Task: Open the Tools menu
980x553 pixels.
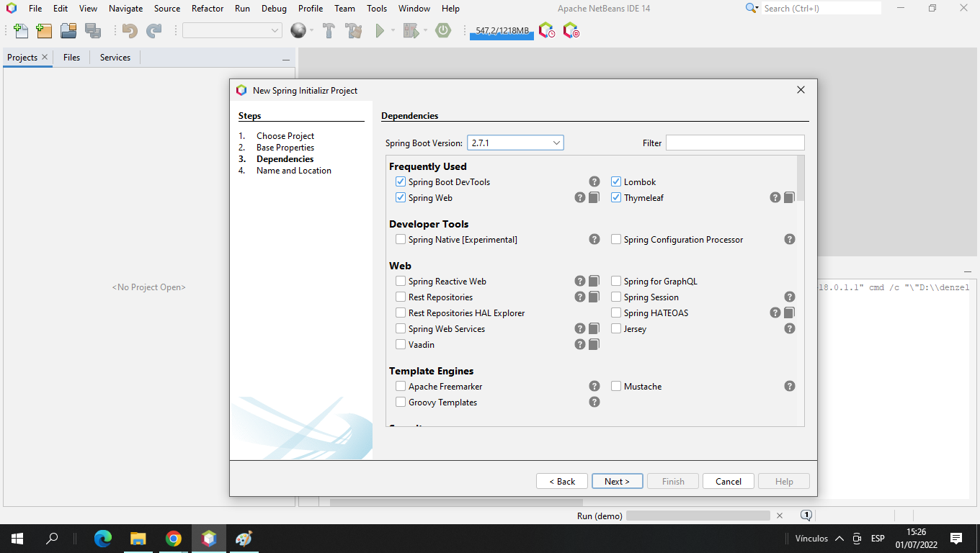Action: pos(377,9)
